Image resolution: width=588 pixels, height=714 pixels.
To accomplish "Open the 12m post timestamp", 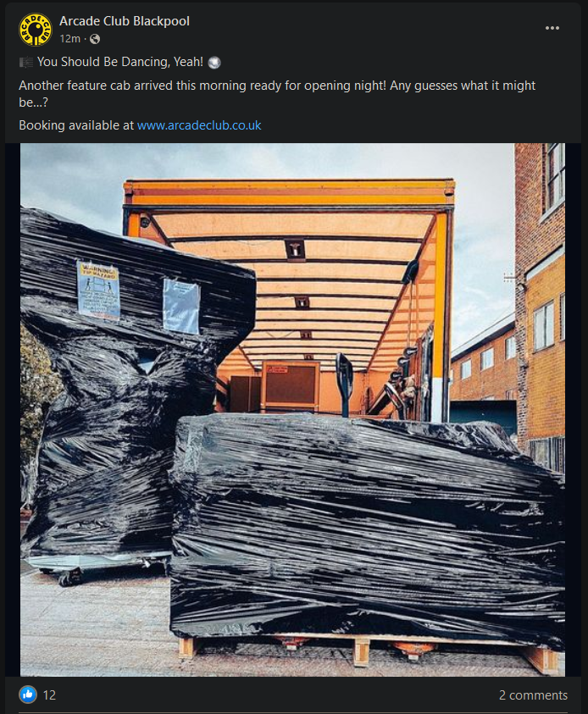I will point(69,39).
